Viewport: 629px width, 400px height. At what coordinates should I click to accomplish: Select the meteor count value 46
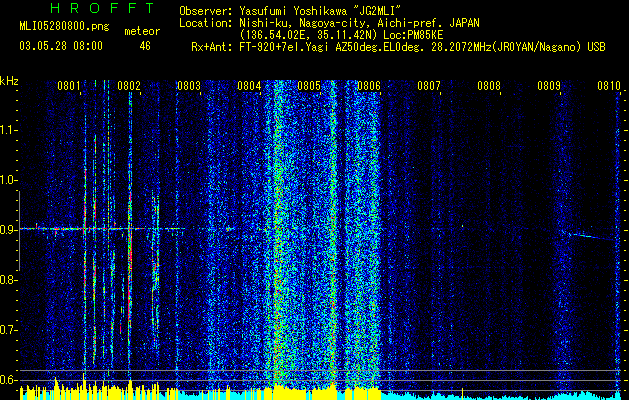point(145,46)
